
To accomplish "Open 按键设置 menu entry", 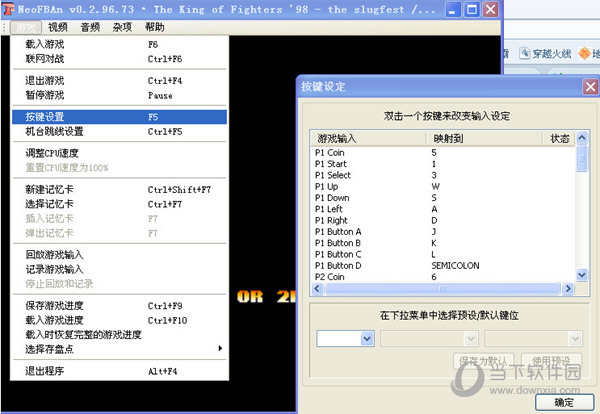I will [x=119, y=117].
